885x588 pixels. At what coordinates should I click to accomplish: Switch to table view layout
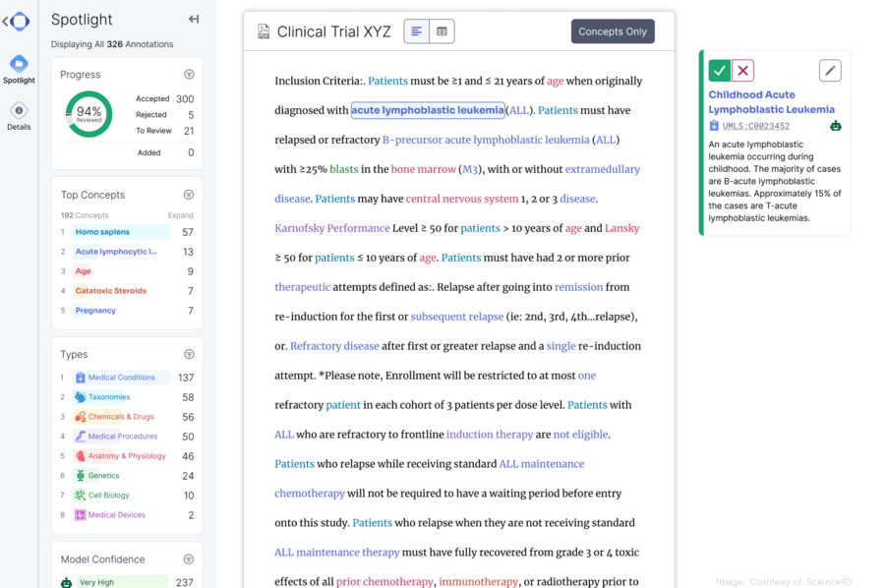442,31
